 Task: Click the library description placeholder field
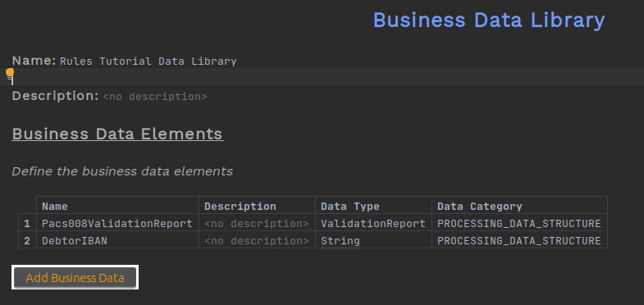pos(155,97)
